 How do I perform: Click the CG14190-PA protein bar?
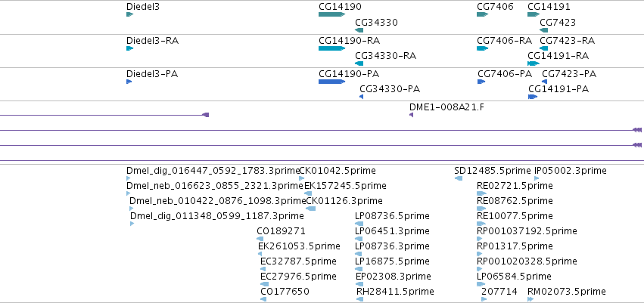pos(332,82)
